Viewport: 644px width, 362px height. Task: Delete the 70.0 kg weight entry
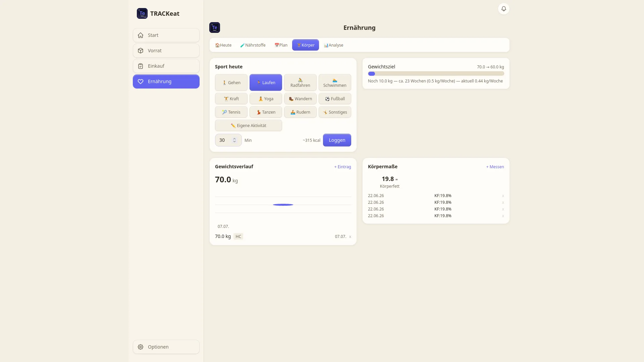point(350,237)
